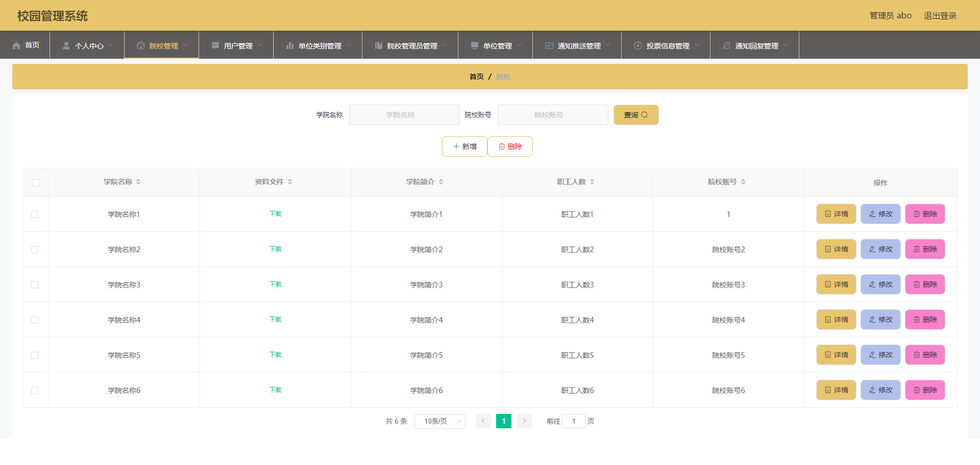Click the monitor icon beside 单位管理
This screenshot has height=465, width=980.
[x=475, y=45]
